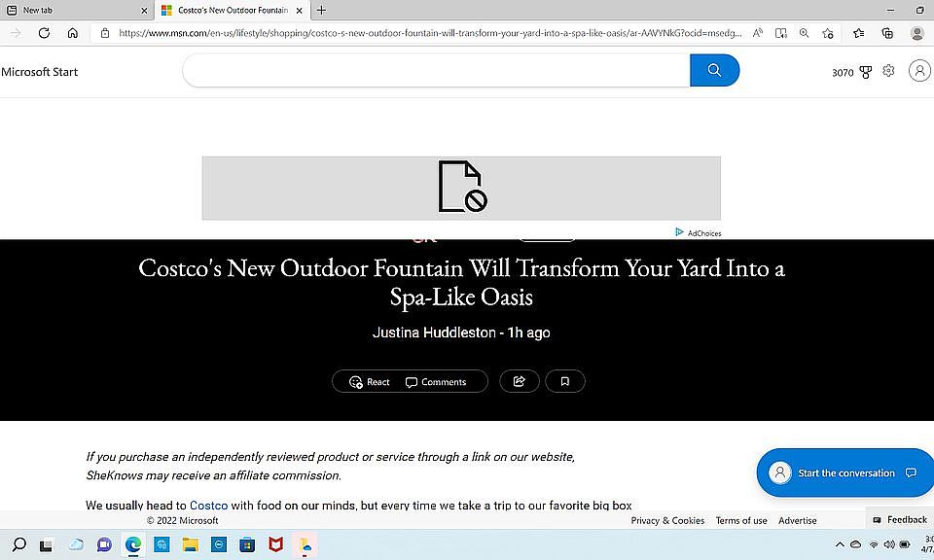
Task: Open Terms of use link
Action: tap(741, 520)
